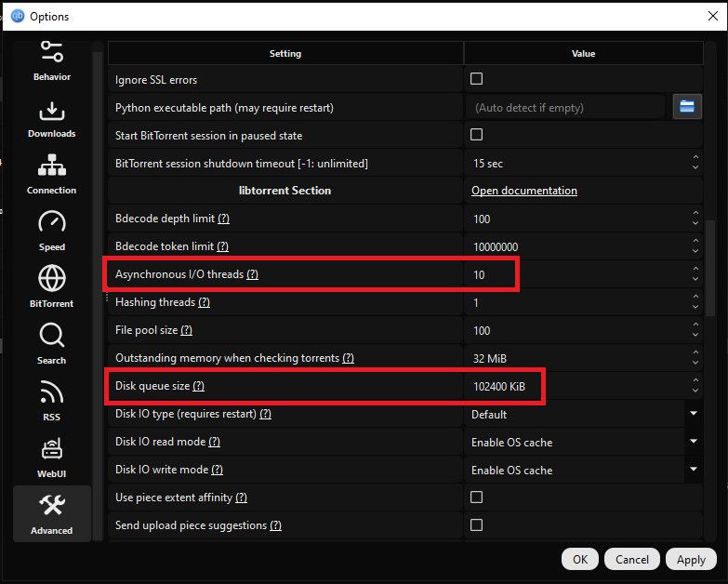Browse for Python executable path folder

click(x=687, y=107)
